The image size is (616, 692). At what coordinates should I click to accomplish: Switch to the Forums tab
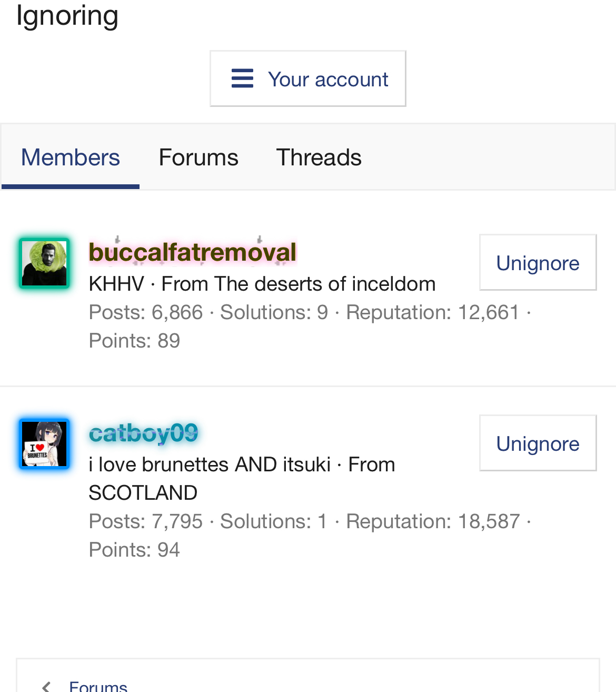point(198,157)
